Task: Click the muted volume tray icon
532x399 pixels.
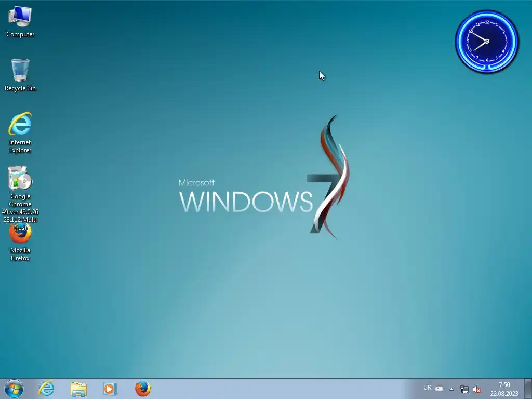Action: 477,389
